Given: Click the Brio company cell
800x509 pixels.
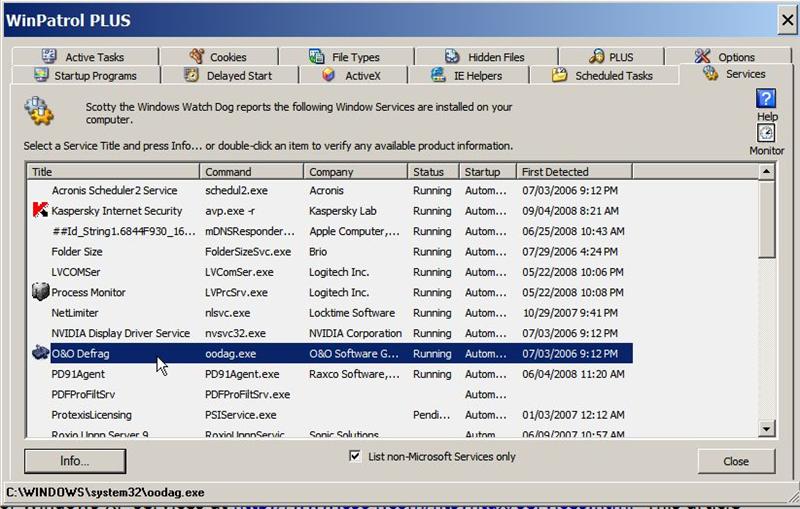Looking at the screenshot, I should click(x=318, y=251).
